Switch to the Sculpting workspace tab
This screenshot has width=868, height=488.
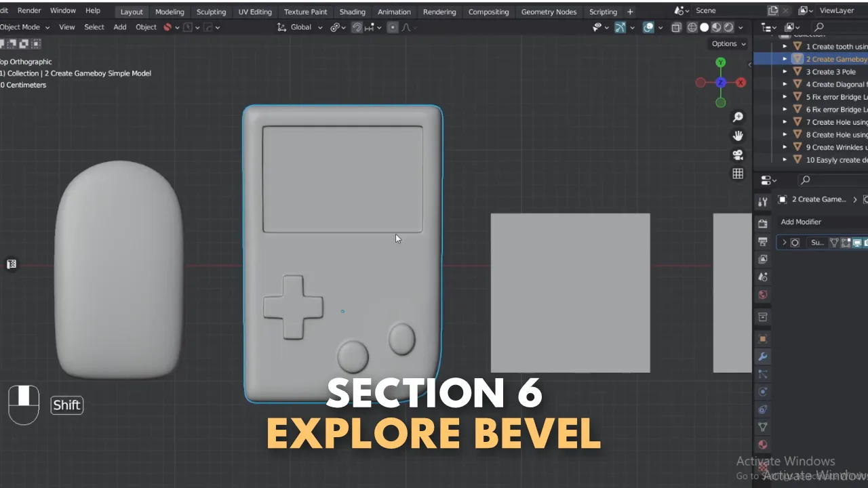point(211,12)
